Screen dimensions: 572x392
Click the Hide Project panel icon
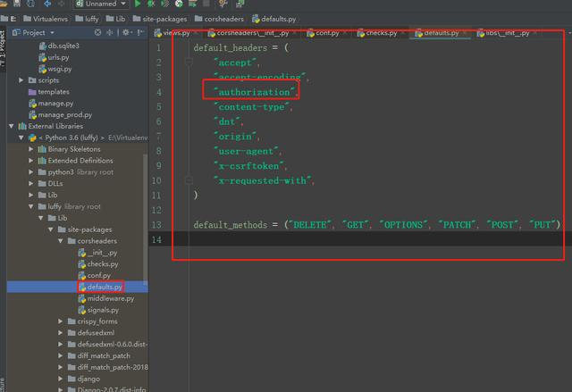140,32
